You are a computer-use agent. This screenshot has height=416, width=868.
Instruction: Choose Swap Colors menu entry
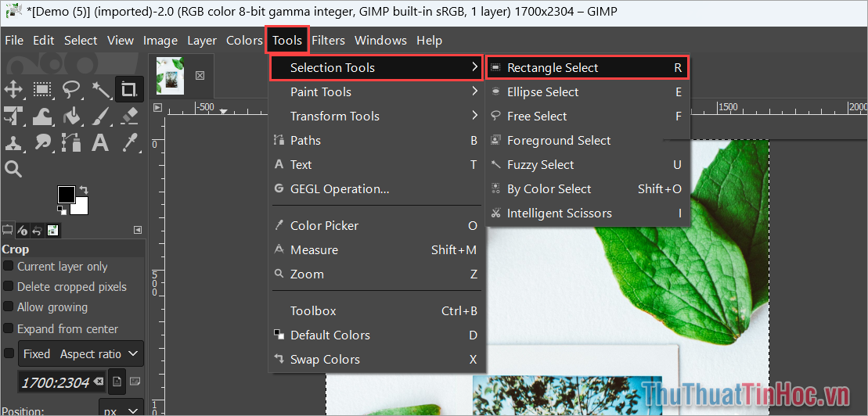point(376,360)
